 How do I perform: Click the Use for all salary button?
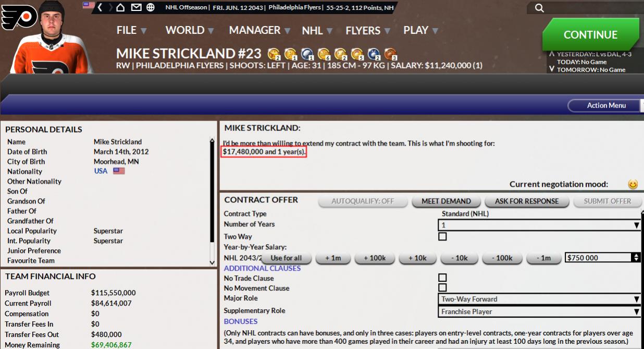pyautogui.click(x=286, y=258)
